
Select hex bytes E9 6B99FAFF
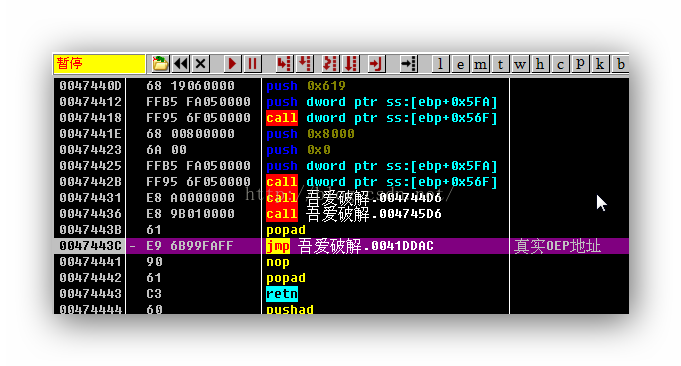(189, 246)
